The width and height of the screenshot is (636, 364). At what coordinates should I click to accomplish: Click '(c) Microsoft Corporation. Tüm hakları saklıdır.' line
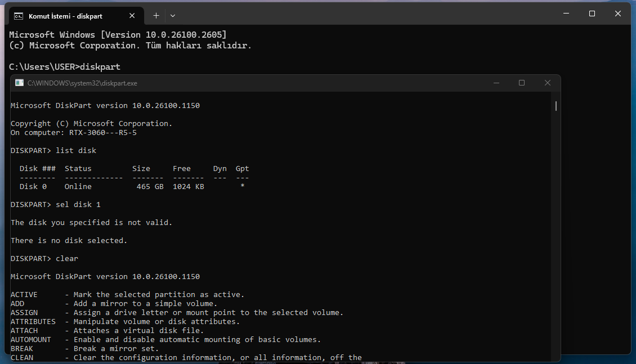click(130, 46)
